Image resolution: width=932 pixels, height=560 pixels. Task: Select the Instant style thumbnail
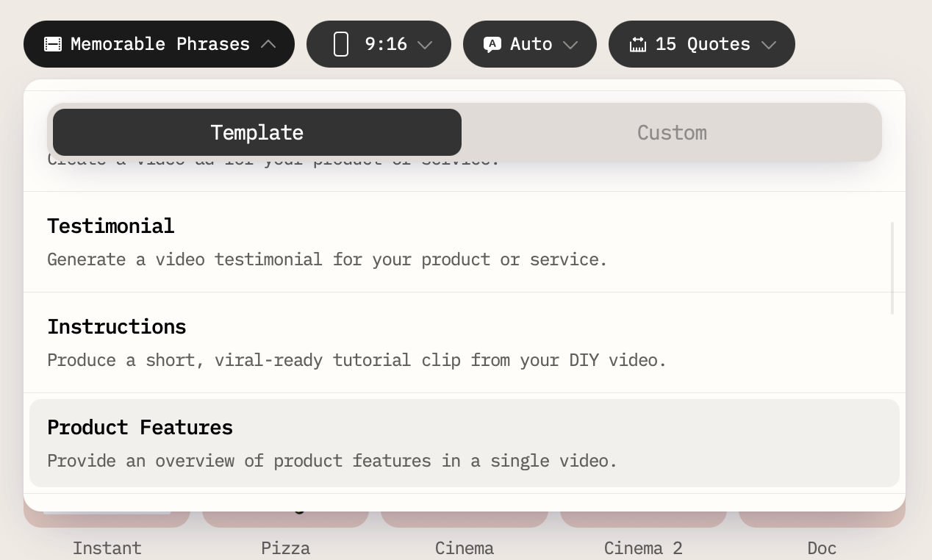[x=107, y=519]
